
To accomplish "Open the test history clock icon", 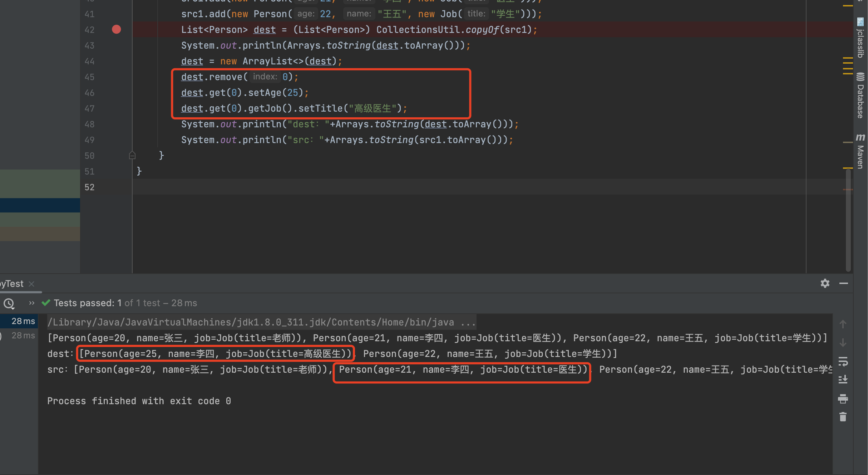I will coord(9,303).
